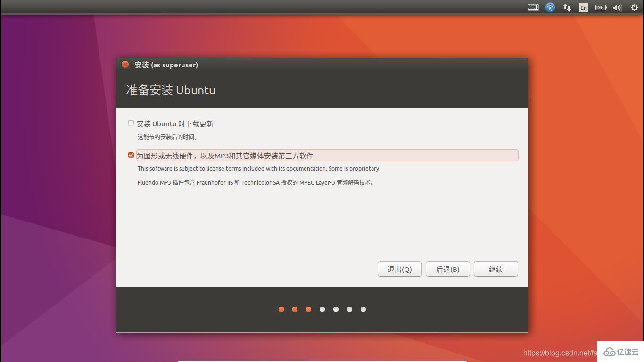Click the 退出(Q) quit button
Screen dimensions: 644x362
pyautogui.click(x=400, y=269)
